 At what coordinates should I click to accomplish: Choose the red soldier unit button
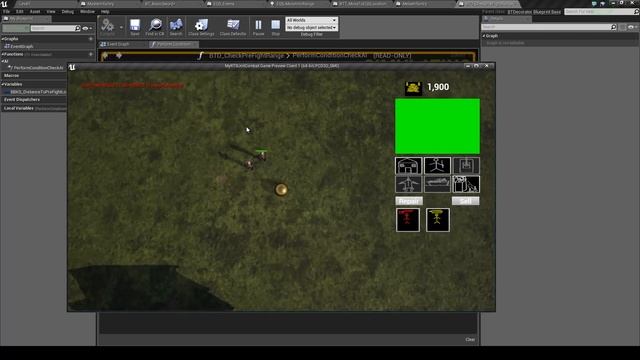coord(407,220)
